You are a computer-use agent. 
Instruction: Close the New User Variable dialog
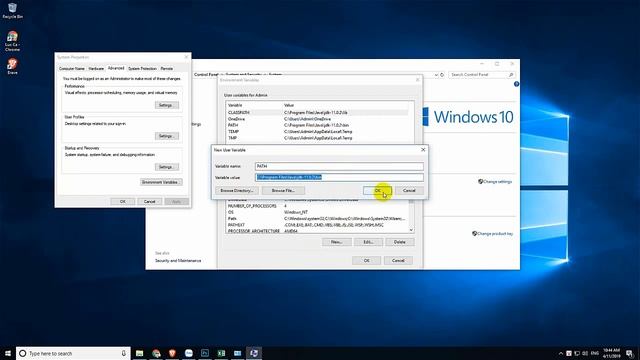[x=423, y=150]
